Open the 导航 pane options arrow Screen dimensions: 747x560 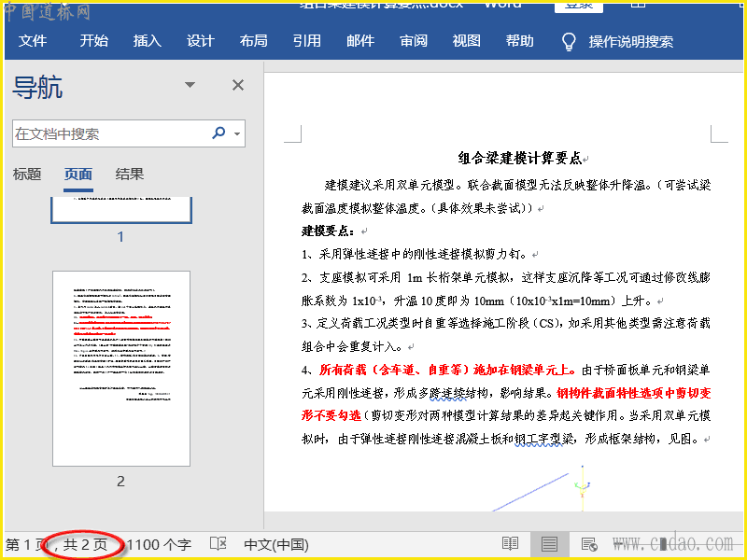click(x=190, y=85)
